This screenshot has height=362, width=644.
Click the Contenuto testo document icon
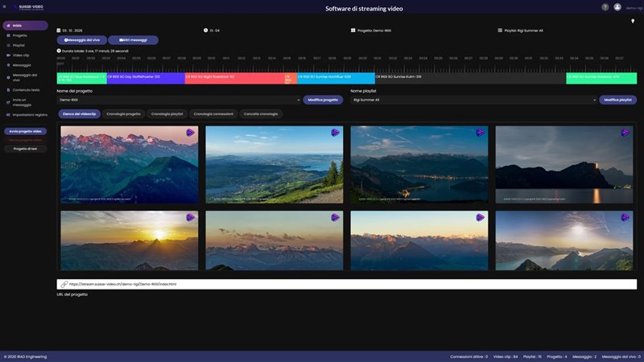click(x=8, y=90)
